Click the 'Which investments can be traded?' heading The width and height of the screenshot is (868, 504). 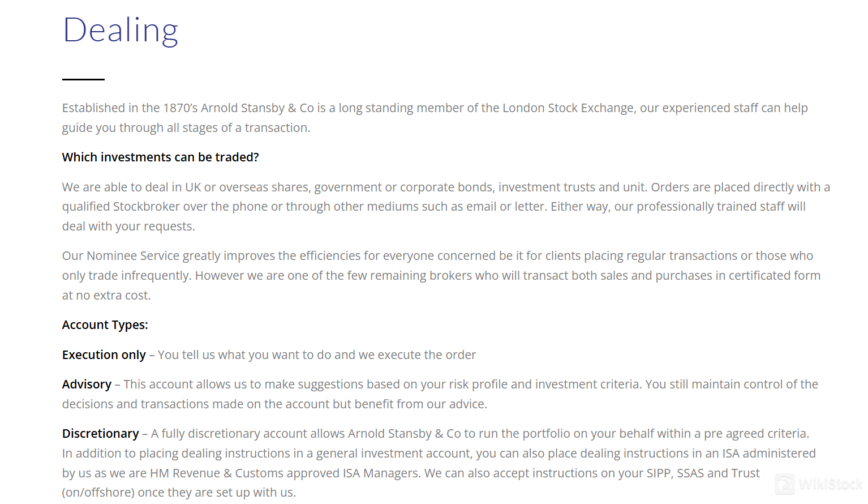pos(160,157)
